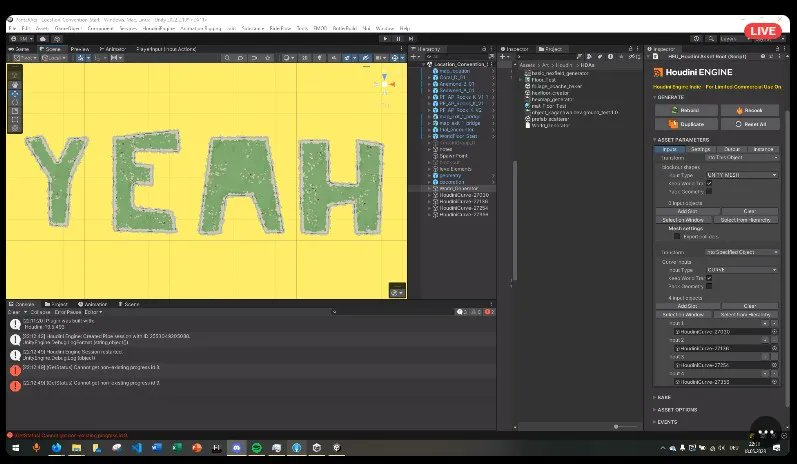Select the Rect transform tool
The image size is (797, 464).
[15, 119]
